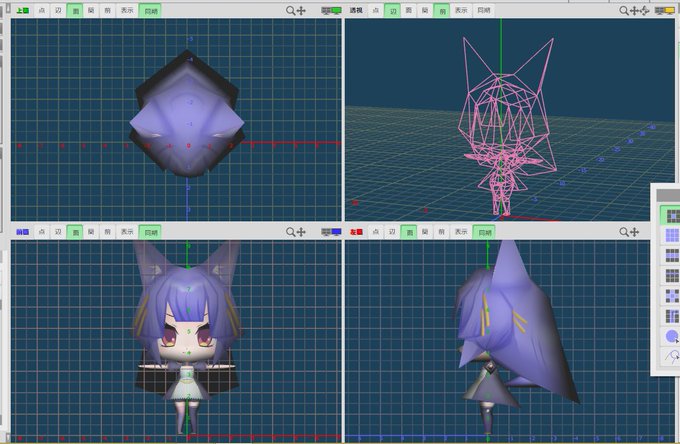Open the 表示 display menu in the top view
Screen dimensions: 680x444
pyautogui.click(x=127, y=10)
